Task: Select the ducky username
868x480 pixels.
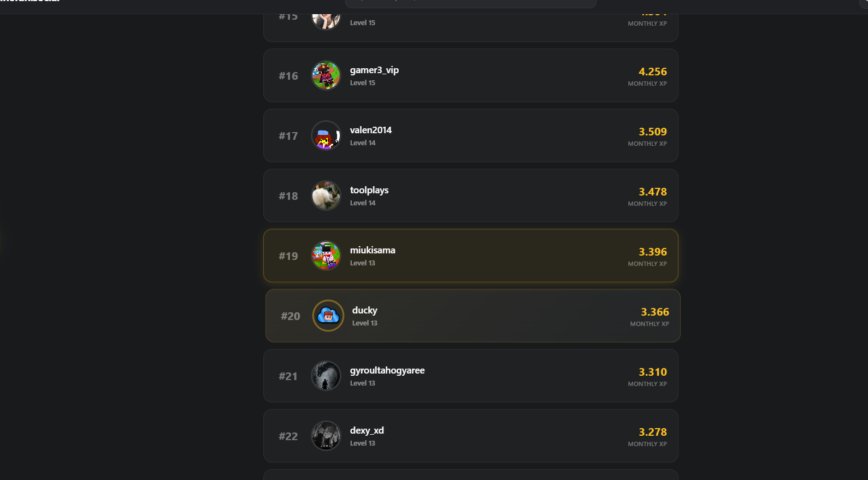Action: pyautogui.click(x=364, y=310)
